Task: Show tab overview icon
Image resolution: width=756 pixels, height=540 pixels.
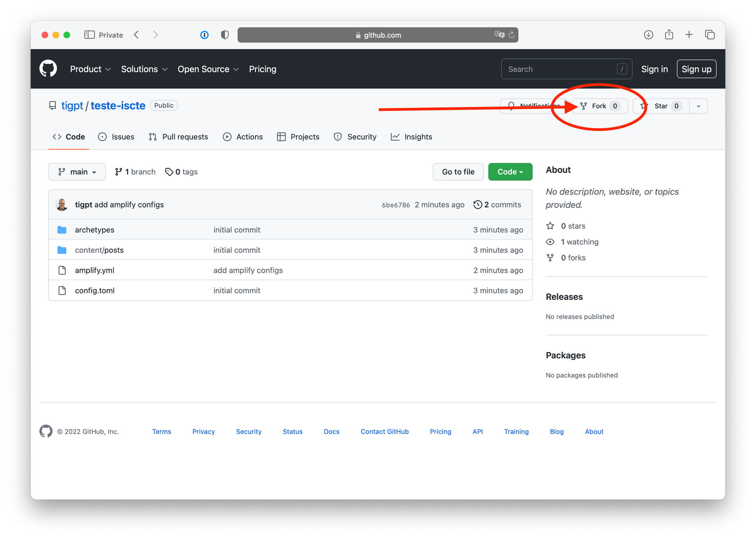Action: click(710, 35)
